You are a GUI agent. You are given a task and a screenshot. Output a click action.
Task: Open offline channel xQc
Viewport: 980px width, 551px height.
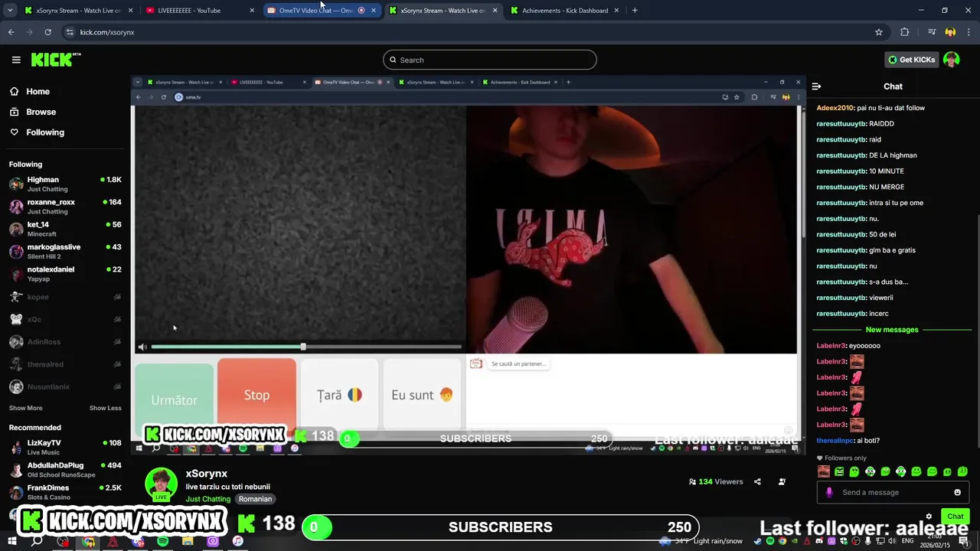tap(65, 319)
